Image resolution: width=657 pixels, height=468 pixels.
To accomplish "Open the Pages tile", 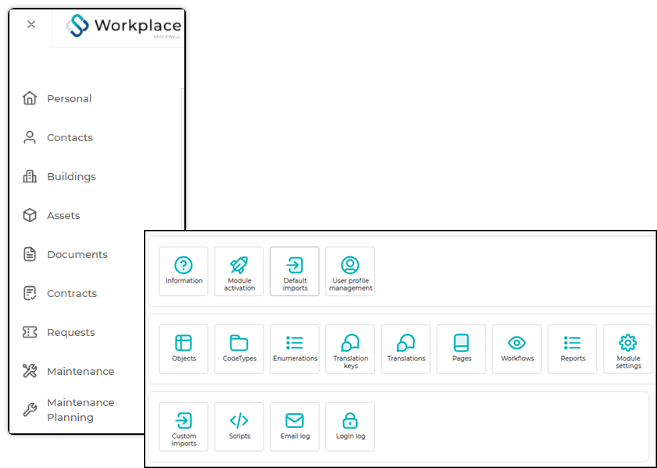I will click(461, 349).
